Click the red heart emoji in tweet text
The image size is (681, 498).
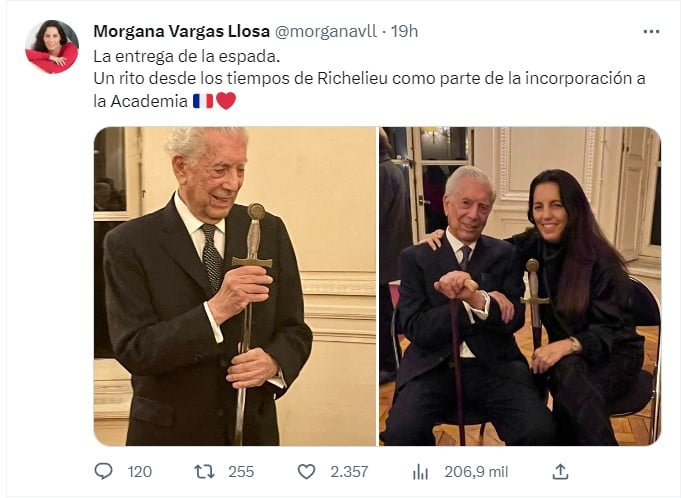pyautogui.click(x=226, y=100)
